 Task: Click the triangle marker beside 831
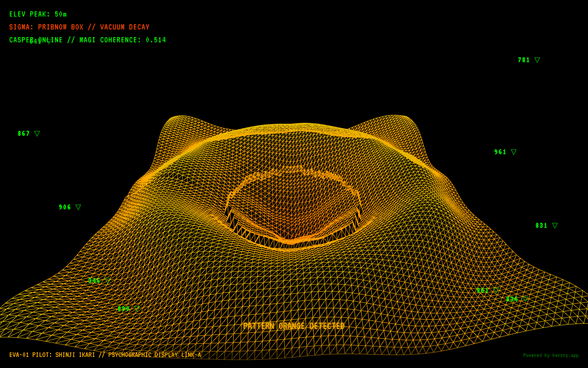click(x=555, y=225)
